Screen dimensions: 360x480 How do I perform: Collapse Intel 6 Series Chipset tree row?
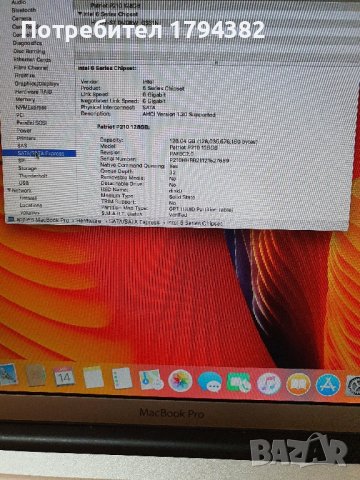pos(80,14)
